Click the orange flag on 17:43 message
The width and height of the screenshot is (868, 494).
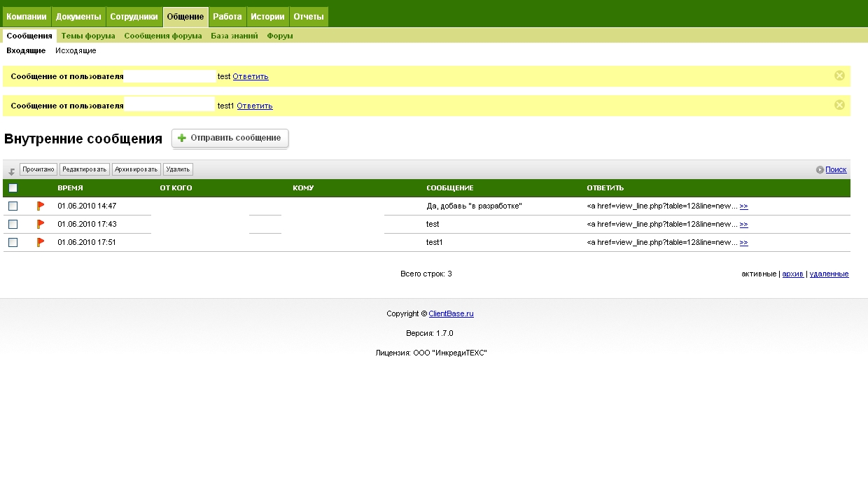pyautogui.click(x=41, y=224)
